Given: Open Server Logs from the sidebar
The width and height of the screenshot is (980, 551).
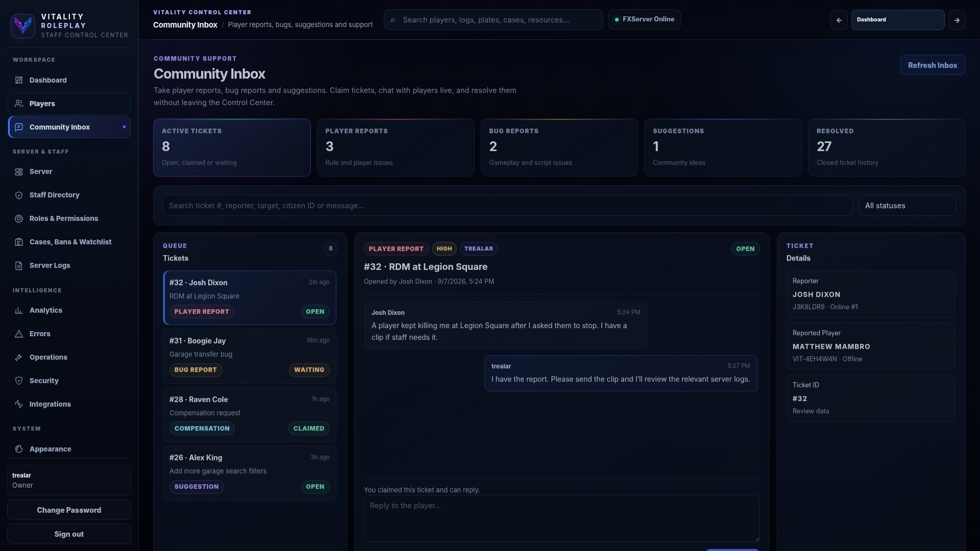Looking at the screenshot, I should 69,265.
